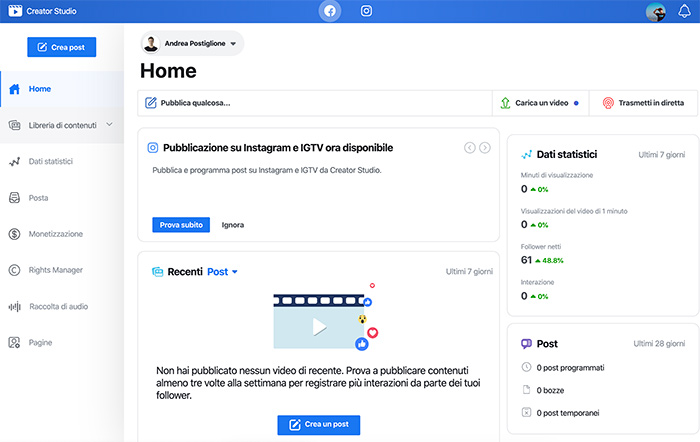Click the live broadcast icon

(x=608, y=103)
